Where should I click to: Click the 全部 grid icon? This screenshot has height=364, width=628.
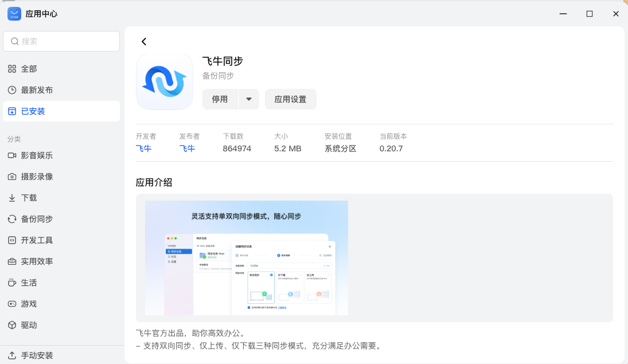[12, 69]
